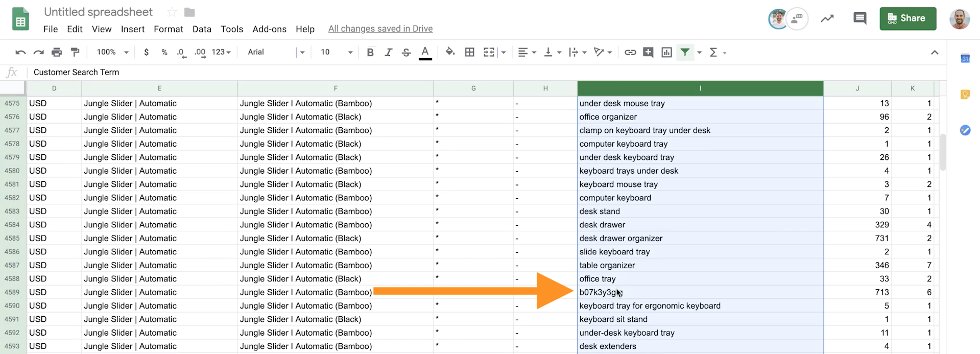Click the Print icon
The image size is (980, 354).
57,52
